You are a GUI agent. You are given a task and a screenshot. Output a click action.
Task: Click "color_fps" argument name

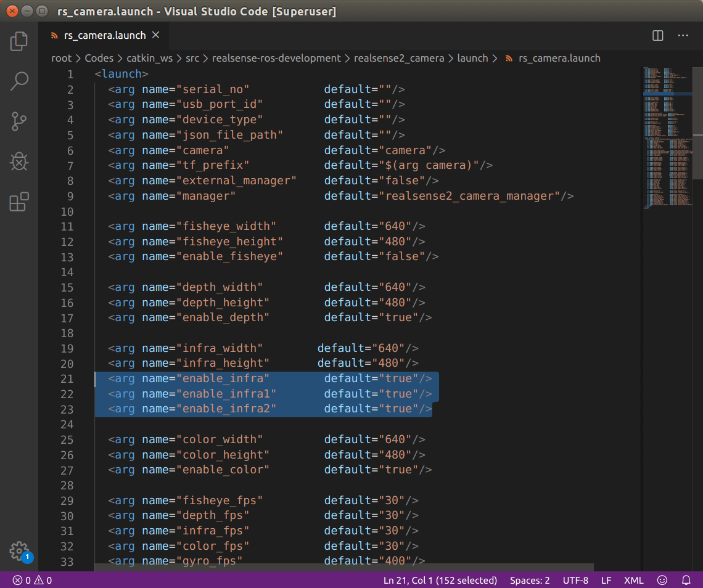tap(213, 546)
